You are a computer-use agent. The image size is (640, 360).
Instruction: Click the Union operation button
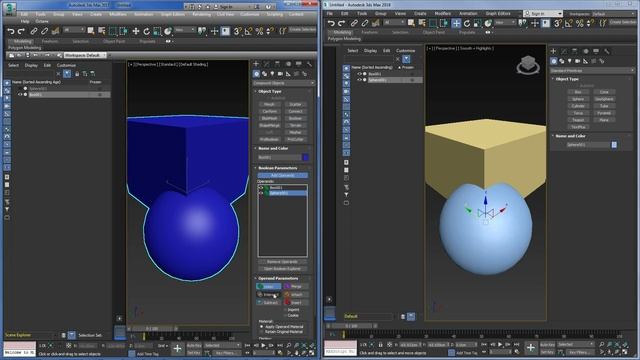point(269,287)
